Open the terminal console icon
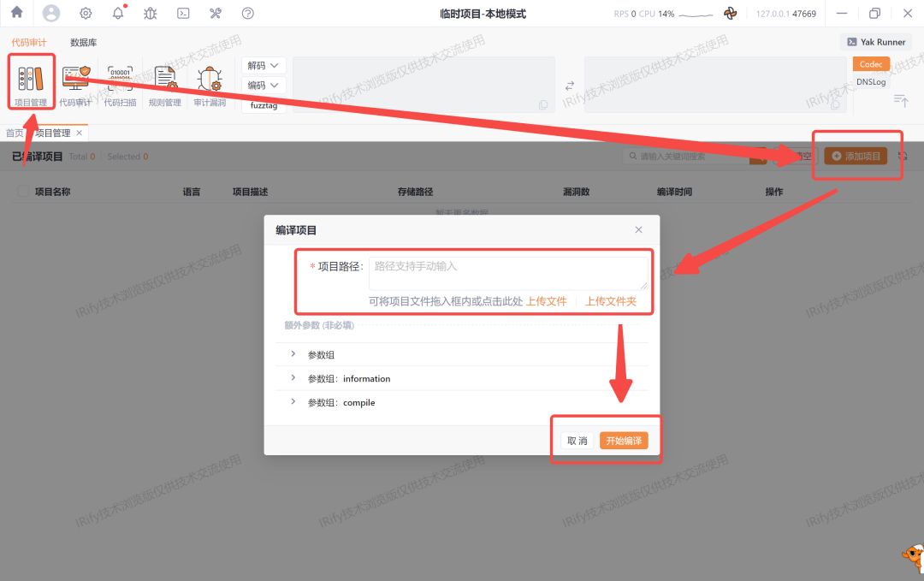This screenshot has height=581, width=924. pyautogui.click(x=183, y=13)
